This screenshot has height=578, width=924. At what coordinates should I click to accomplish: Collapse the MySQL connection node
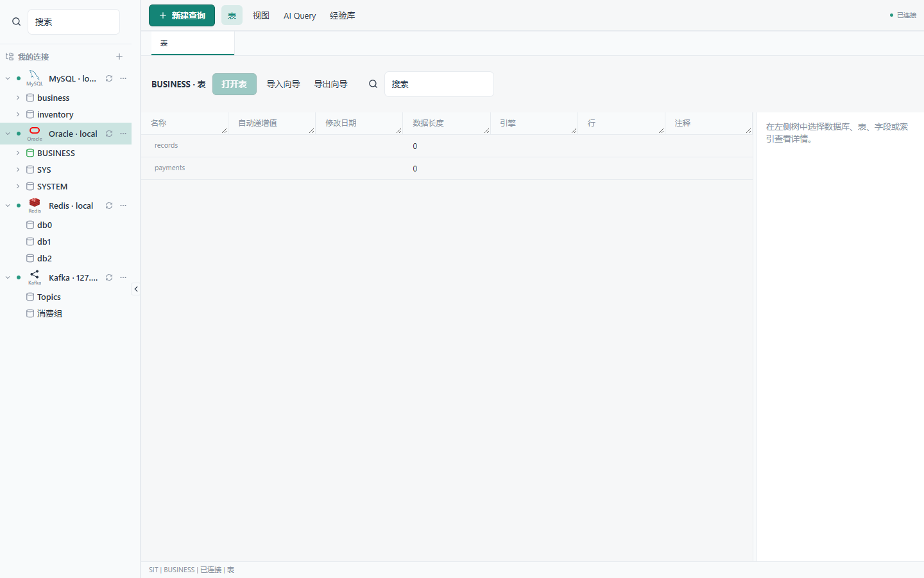(8, 78)
